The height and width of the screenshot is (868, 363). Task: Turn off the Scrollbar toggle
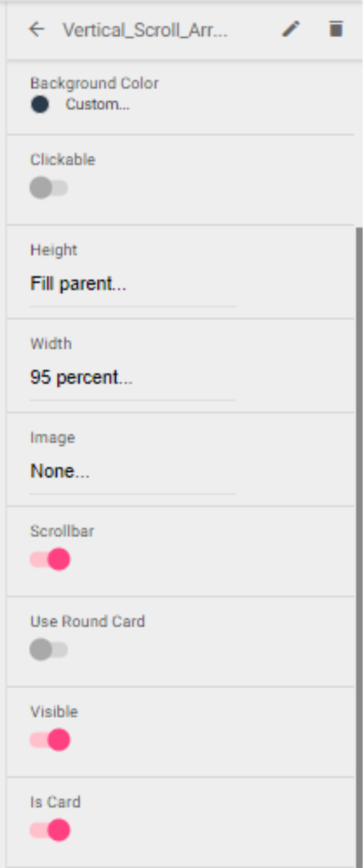click(50, 559)
